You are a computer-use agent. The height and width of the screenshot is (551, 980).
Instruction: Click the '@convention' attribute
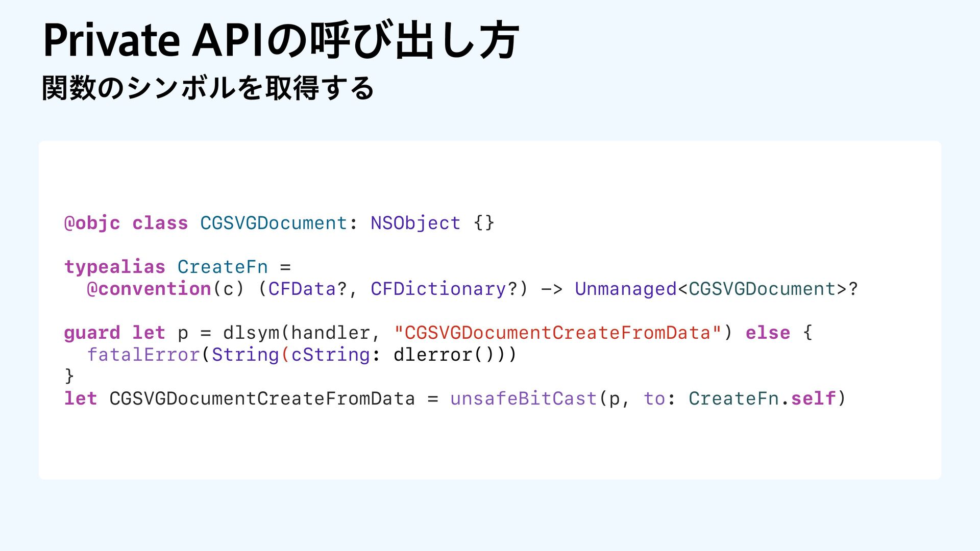pyautogui.click(x=149, y=289)
